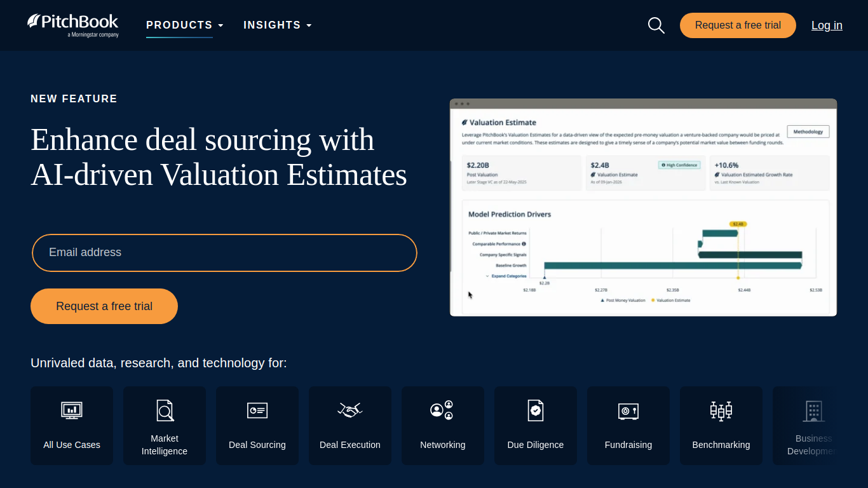Click the Fundraising label

[628, 445]
